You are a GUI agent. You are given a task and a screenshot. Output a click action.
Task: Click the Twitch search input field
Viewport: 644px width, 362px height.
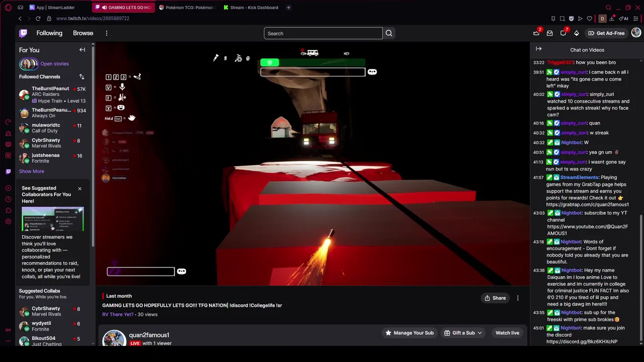pyautogui.click(x=323, y=33)
